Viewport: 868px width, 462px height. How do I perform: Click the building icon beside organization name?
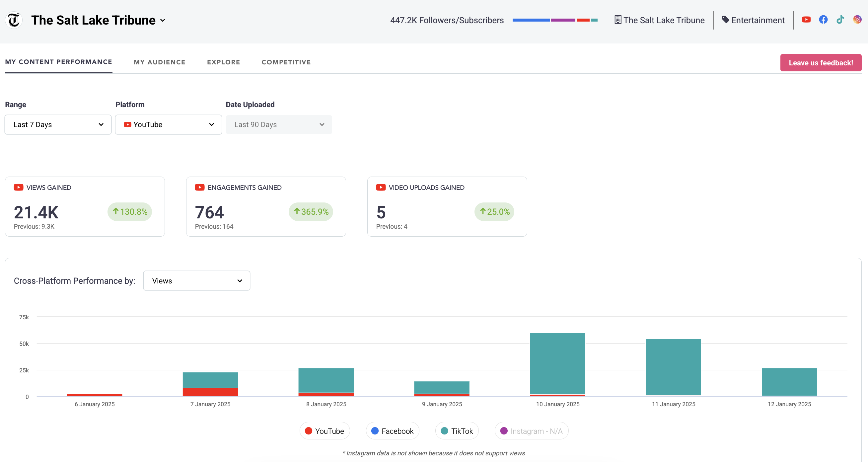pyautogui.click(x=617, y=20)
